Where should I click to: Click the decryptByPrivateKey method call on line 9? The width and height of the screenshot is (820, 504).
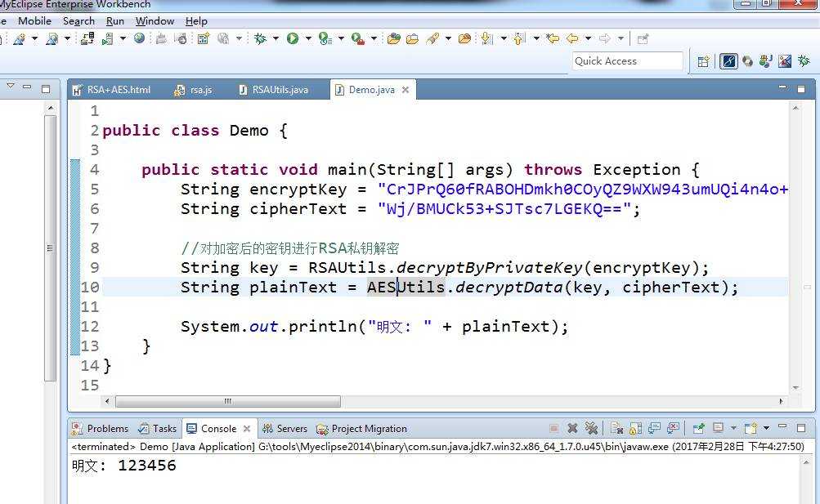(489, 267)
